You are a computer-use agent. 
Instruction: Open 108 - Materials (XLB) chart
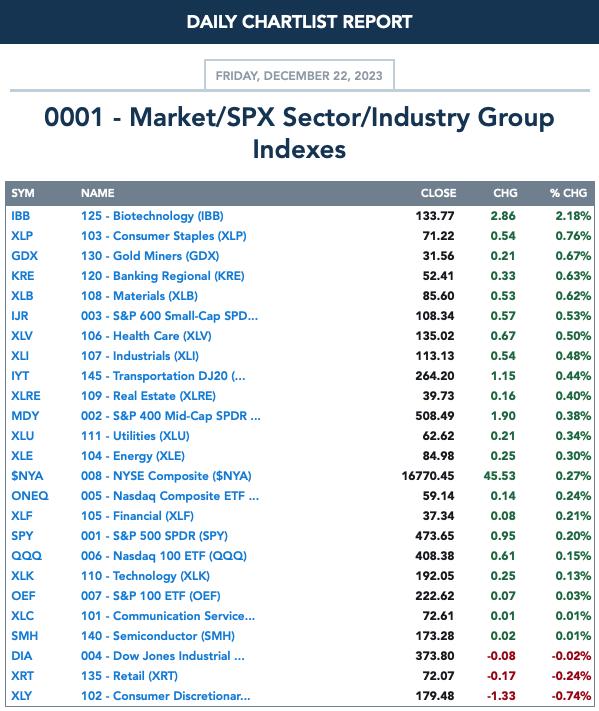click(140, 296)
